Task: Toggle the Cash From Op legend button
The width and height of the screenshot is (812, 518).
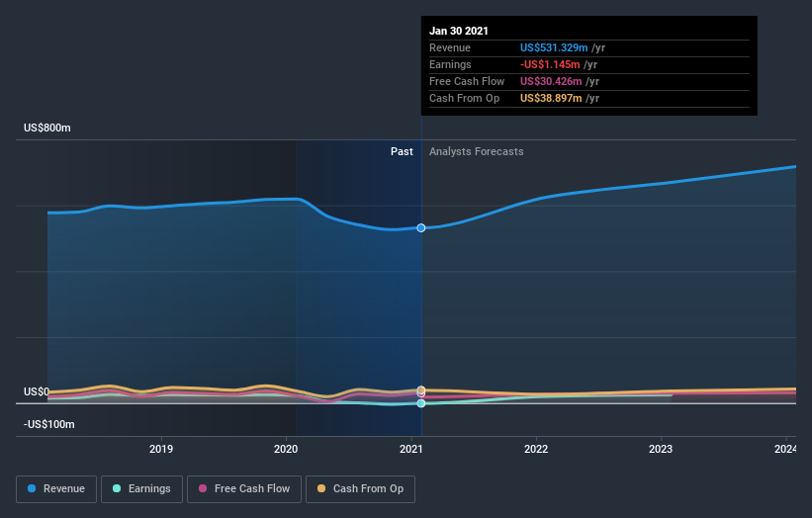Action: click(x=360, y=489)
